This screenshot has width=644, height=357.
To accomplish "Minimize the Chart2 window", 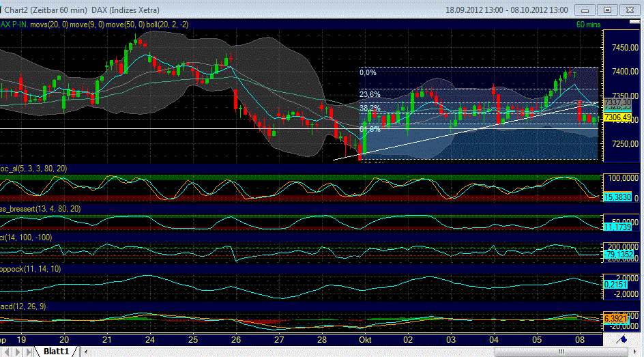I will 585,10.
